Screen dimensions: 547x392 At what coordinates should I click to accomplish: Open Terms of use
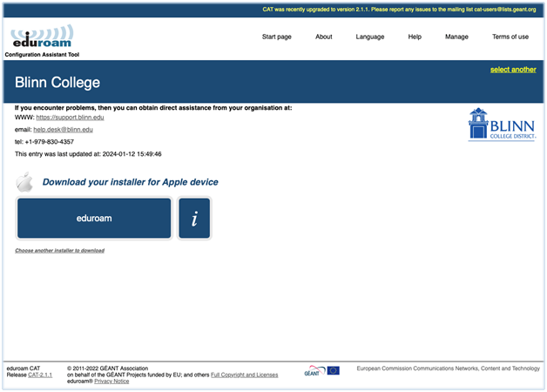point(510,37)
